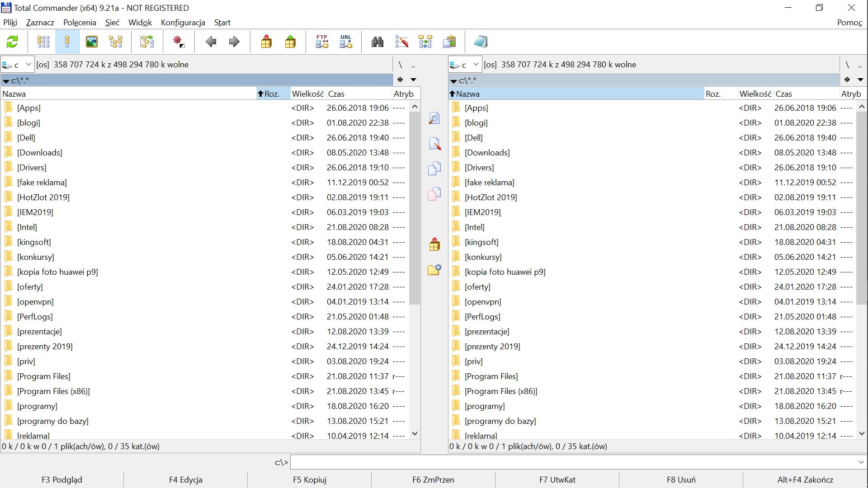
Task: Open the Zaznacz menu
Action: (x=40, y=23)
